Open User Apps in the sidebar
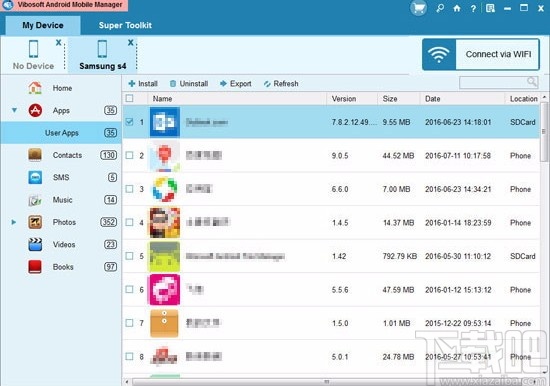Image resolution: width=550 pixels, height=386 pixels. (61, 133)
